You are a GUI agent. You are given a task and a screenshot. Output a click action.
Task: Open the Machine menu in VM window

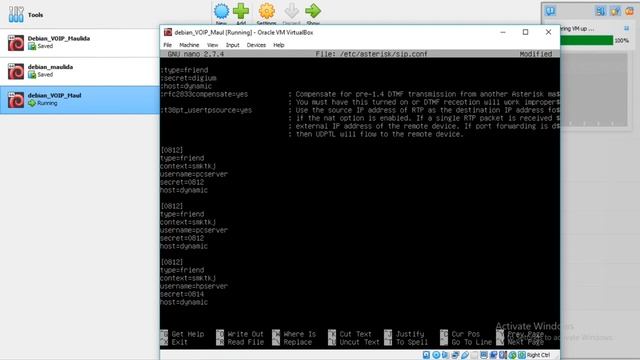[x=189, y=45]
